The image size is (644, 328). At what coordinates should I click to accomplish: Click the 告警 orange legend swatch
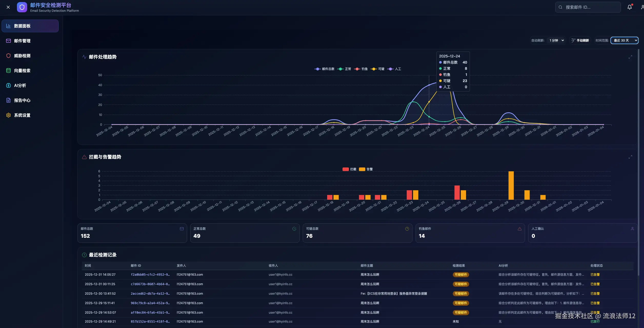tap(362, 169)
